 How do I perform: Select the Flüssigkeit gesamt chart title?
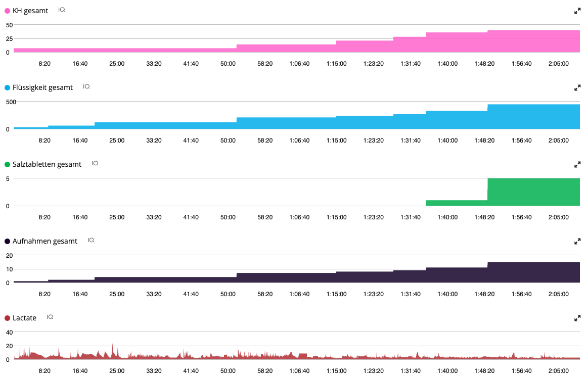click(43, 88)
